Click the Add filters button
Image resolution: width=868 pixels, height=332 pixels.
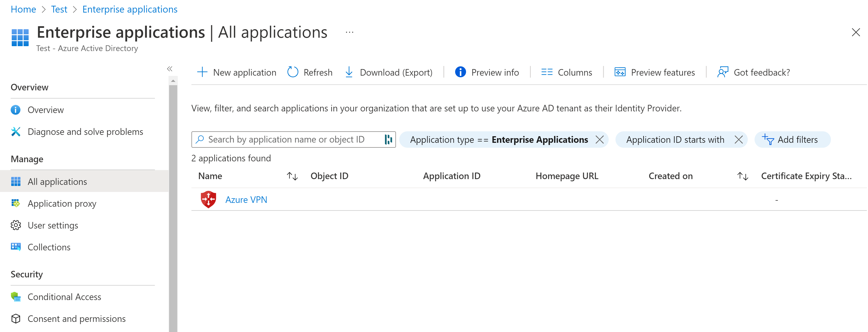click(x=792, y=140)
